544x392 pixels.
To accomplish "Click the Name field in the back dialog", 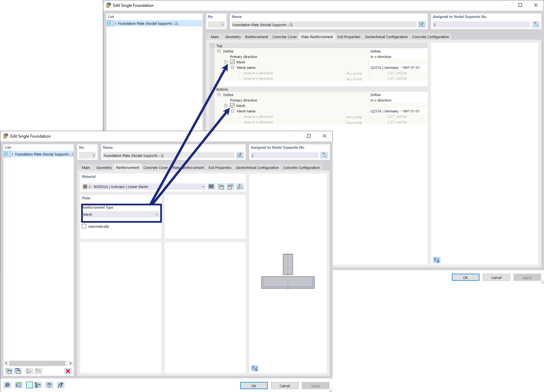I will pos(324,25).
